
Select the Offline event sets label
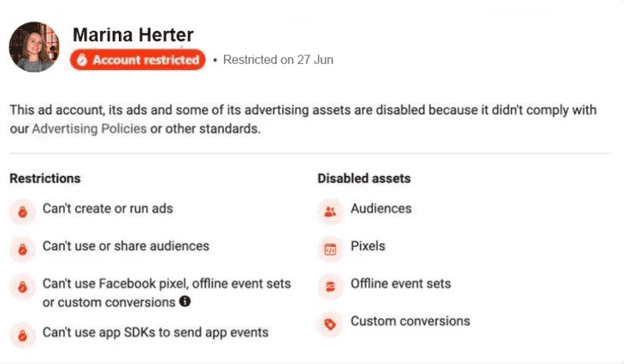pyautogui.click(x=401, y=284)
